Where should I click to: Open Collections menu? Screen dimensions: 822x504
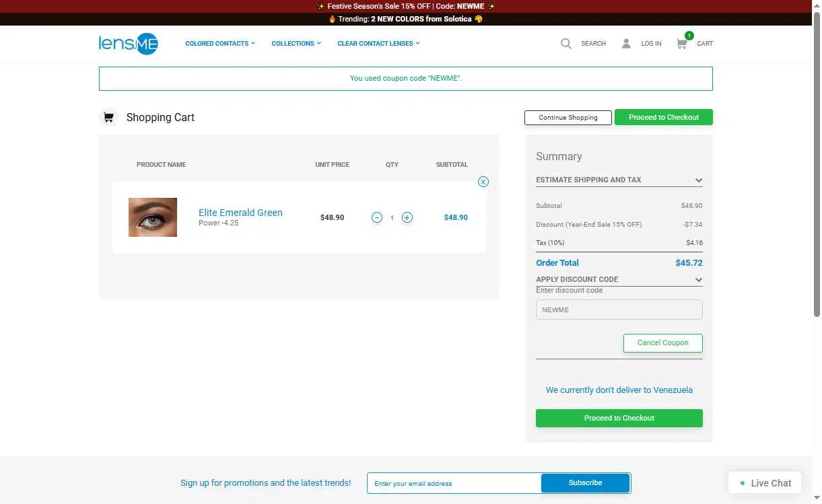coord(296,44)
